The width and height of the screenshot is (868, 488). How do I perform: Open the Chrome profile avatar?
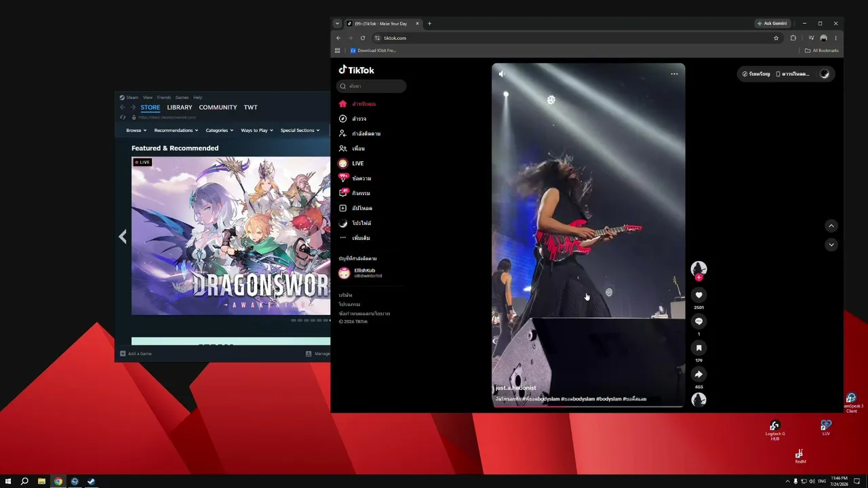tap(823, 38)
